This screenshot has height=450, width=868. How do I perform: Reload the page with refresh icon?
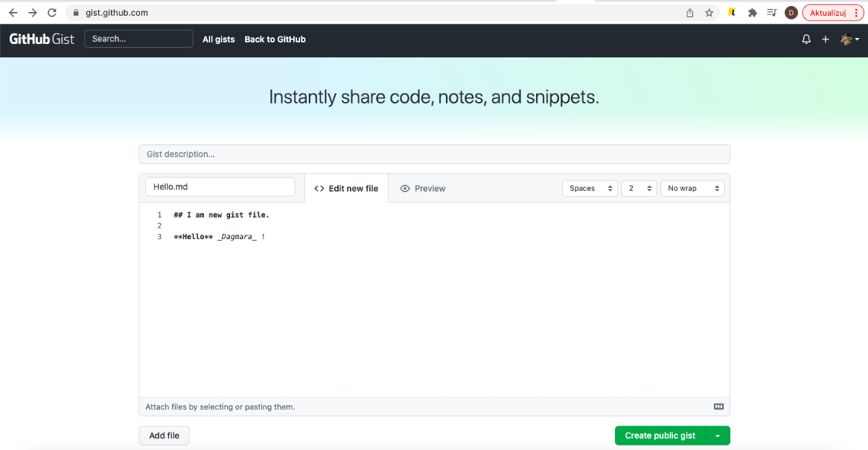tap(52, 12)
